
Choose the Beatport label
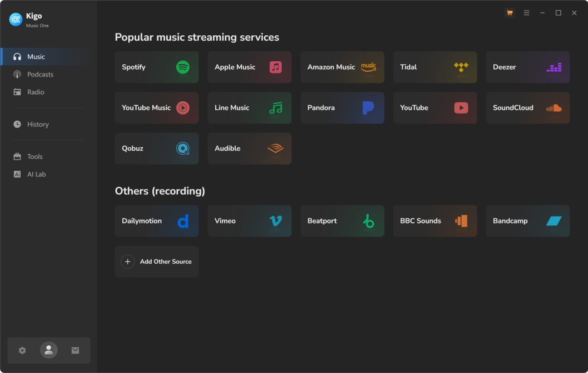click(x=322, y=221)
